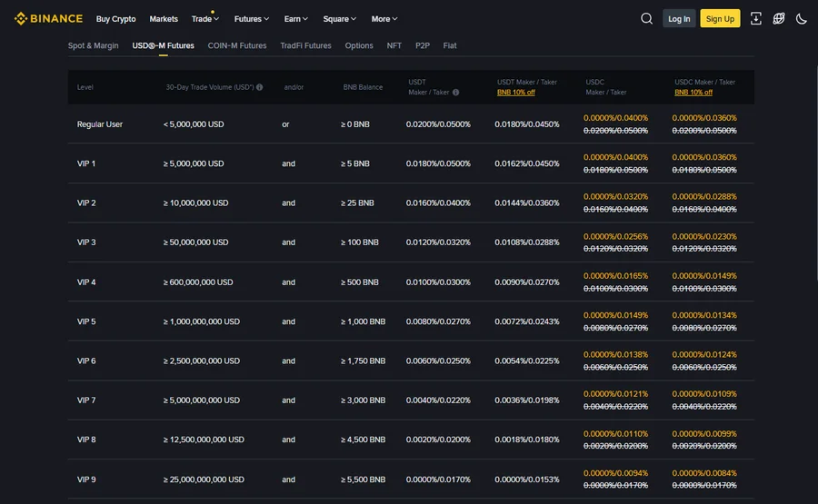Click the '≥ 100 BNB' balance cell
This screenshot has height=504, width=818.
coord(359,242)
